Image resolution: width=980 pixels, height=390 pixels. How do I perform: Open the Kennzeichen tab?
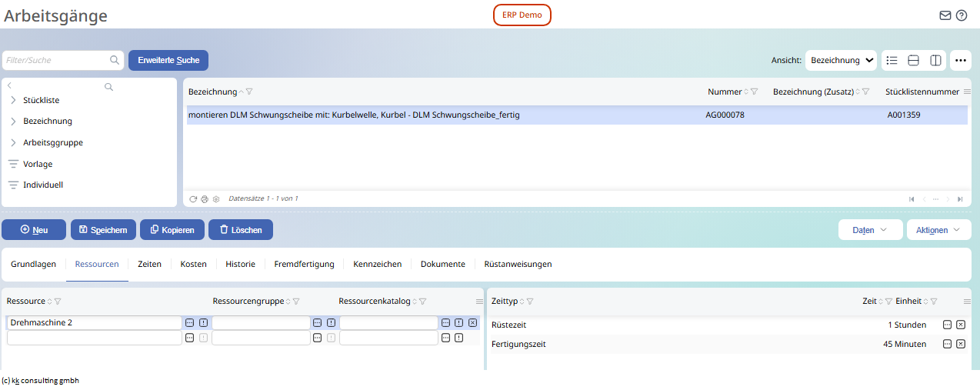tap(377, 264)
